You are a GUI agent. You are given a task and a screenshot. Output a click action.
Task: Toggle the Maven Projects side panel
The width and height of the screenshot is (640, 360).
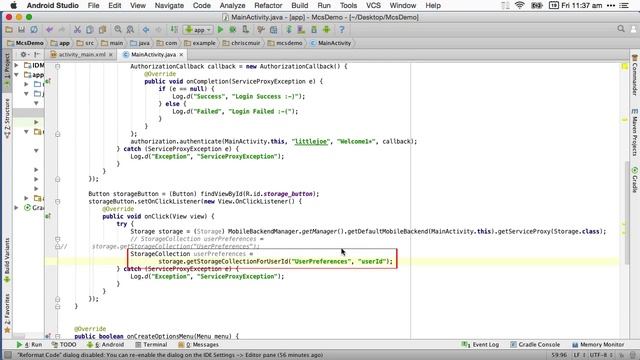pyautogui.click(x=635, y=133)
